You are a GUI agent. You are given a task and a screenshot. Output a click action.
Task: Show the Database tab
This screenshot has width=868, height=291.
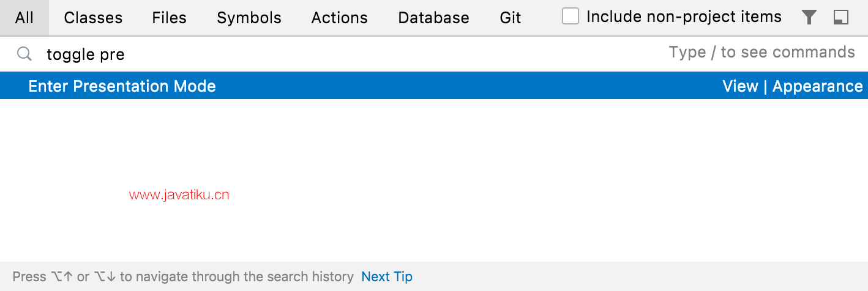433,18
